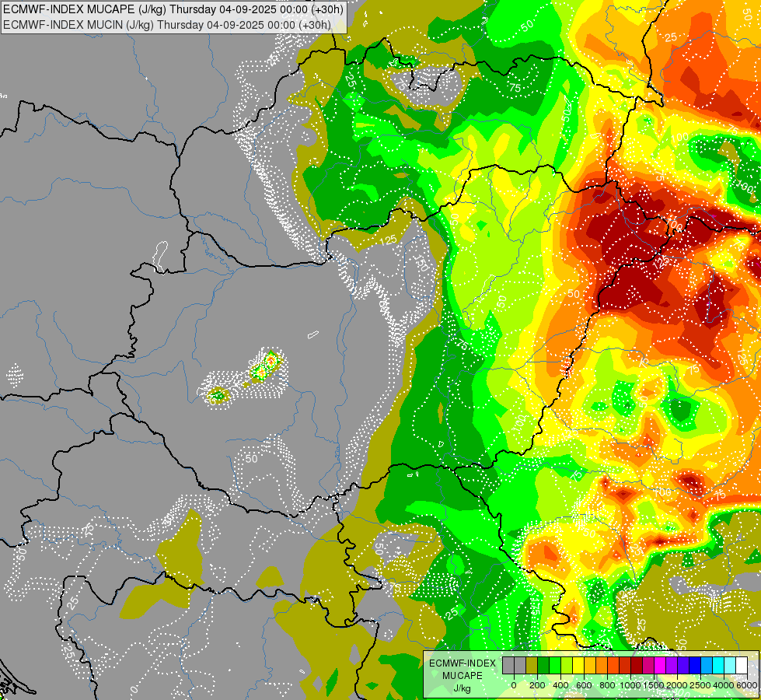761x700 pixels.
Task: Click the legend value '400'
Action: 560,685
